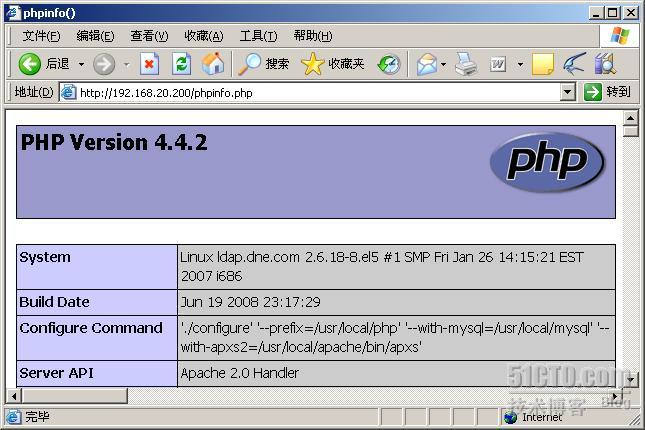Screen dimensions: 645x430
Task: Click the Windows flag logo throbber
Action: click(620, 35)
